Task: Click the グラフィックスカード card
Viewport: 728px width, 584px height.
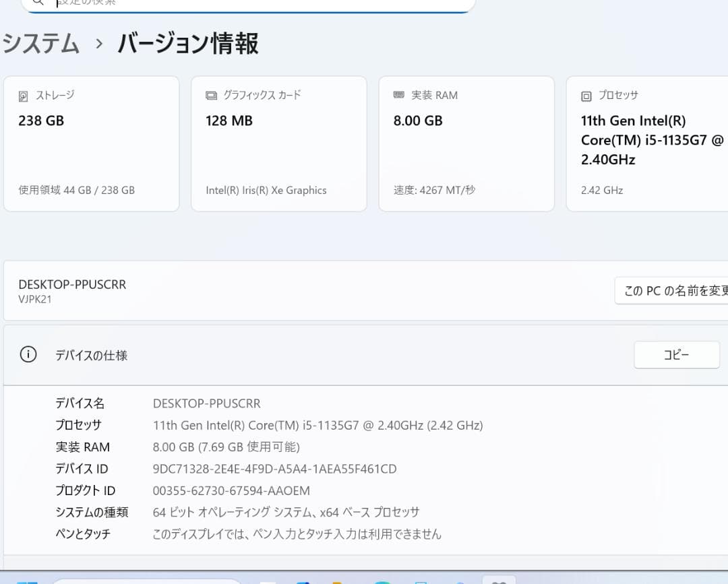Action: pos(278,143)
